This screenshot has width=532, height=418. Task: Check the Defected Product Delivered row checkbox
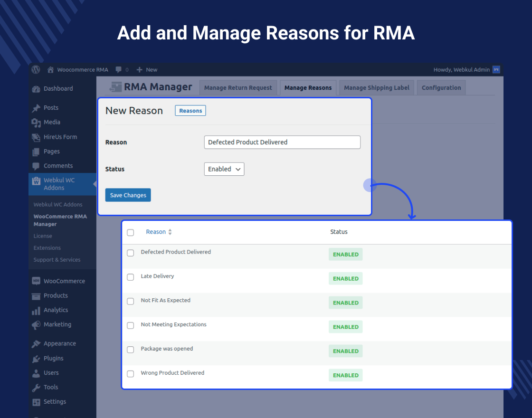click(130, 253)
